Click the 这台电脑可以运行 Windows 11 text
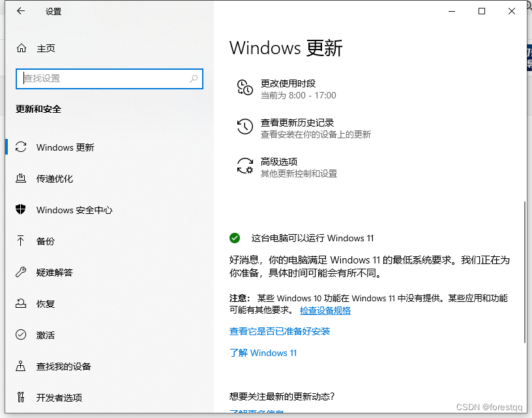The height and width of the screenshot is (418, 532). click(x=312, y=238)
